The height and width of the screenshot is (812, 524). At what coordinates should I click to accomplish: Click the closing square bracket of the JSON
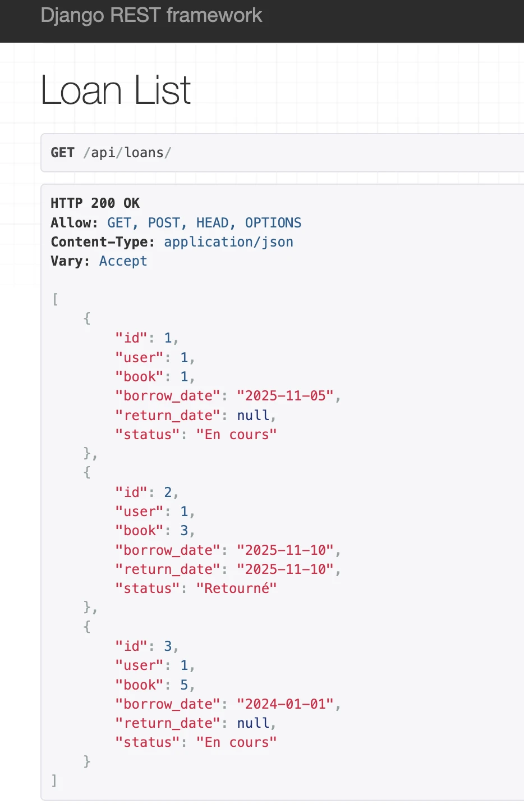(54, 781)
